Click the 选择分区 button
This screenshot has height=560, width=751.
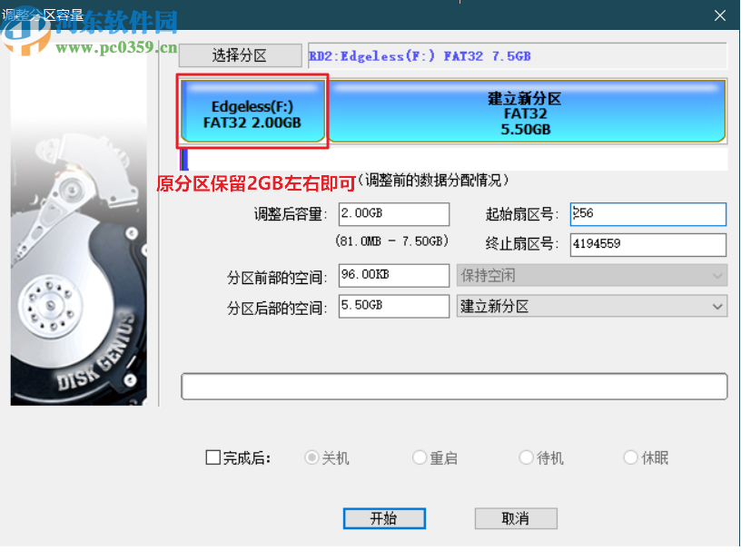pos(240,55)
